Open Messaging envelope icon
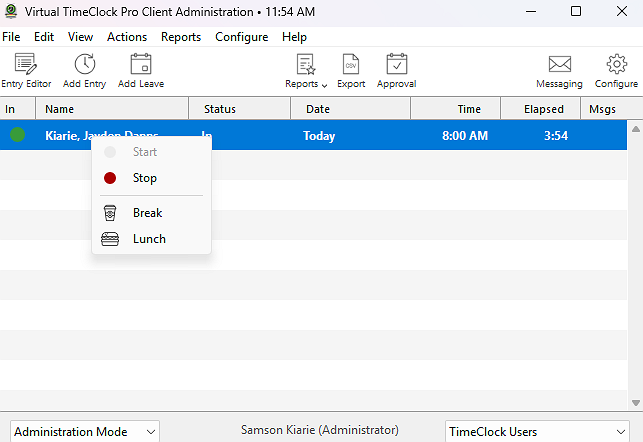This screenshot has height=442, width=643. pyautogui.click(x=559, y=64)
